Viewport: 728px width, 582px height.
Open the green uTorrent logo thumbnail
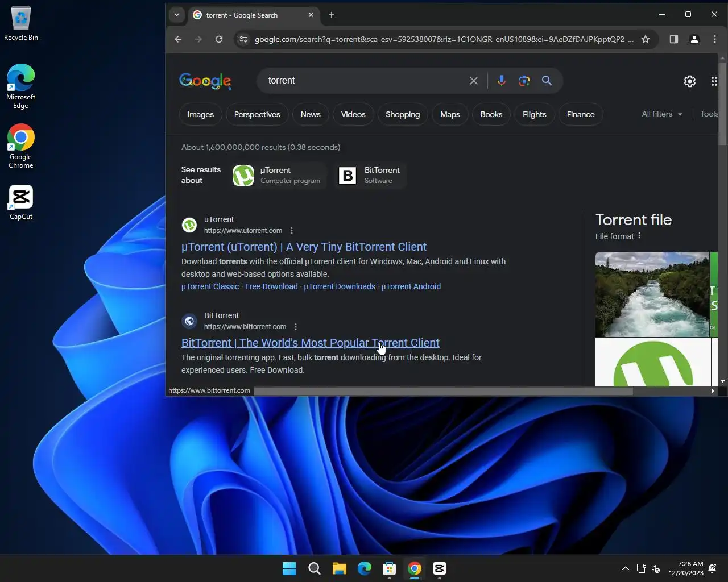(653, 362)
